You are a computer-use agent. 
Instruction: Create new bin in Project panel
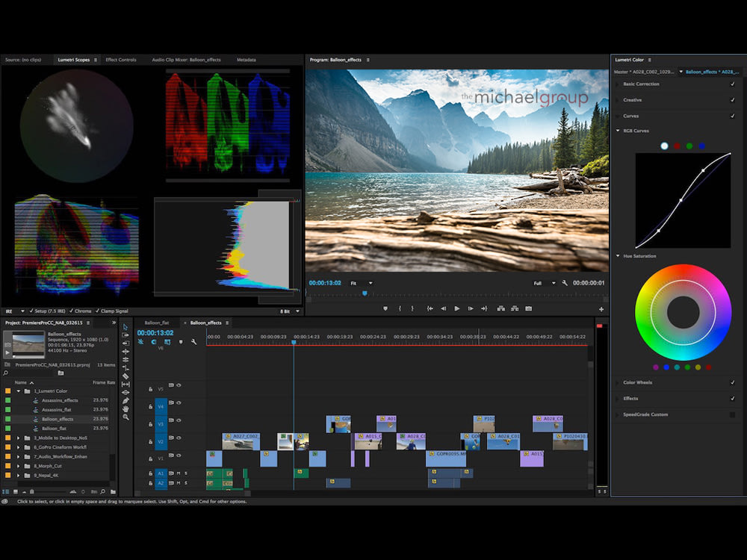113,491
